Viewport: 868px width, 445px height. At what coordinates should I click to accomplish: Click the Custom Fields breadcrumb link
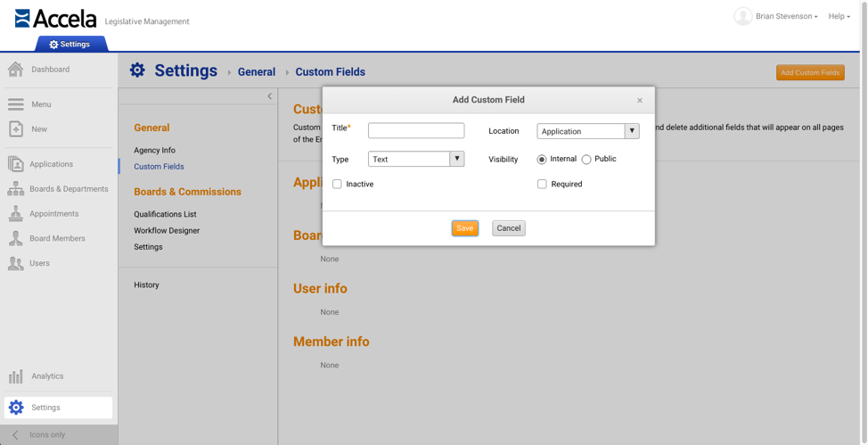[x=331, y=72]
